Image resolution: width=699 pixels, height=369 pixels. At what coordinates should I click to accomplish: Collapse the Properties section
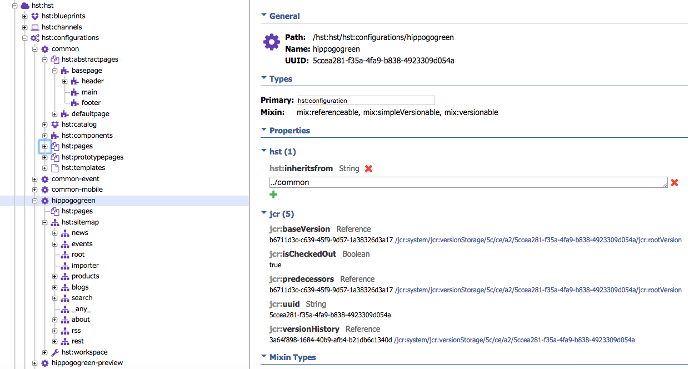264,130
